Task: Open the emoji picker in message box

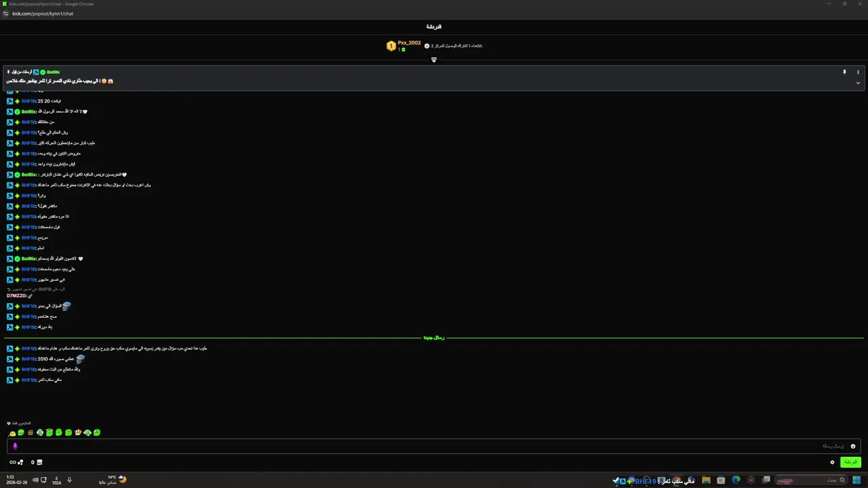Action: point(853,446)
